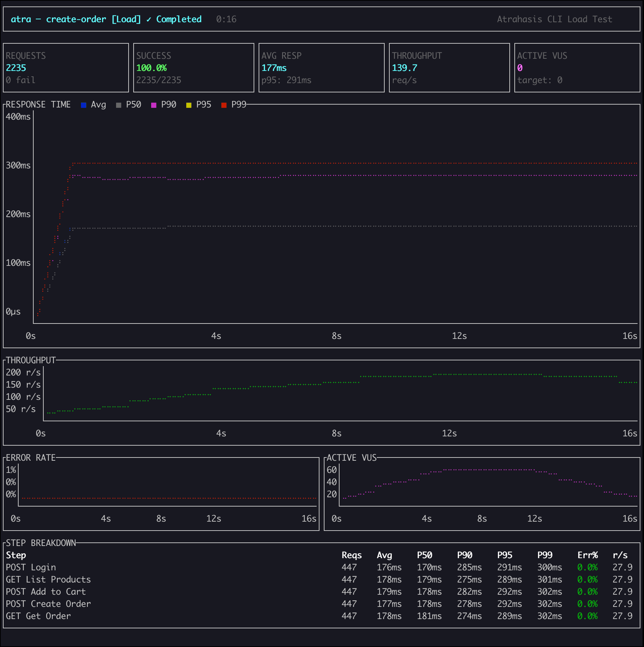The image size is (644, 647).
Task: Click the '100 r/s' axis label
Action: [x=23, y=397]
